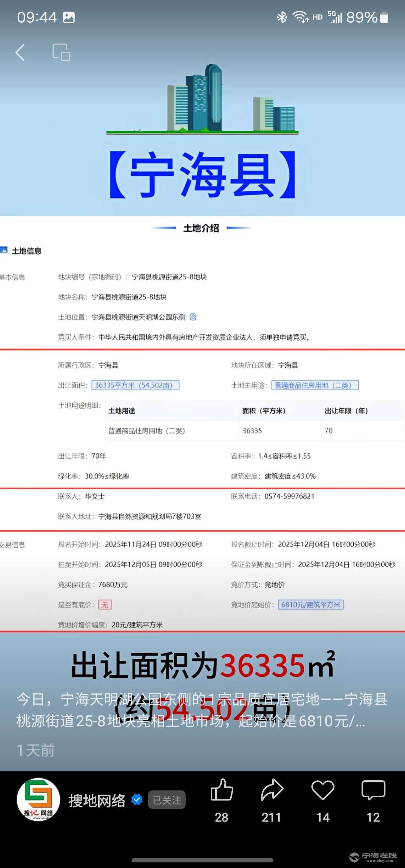The image size is (405, 868).
Task: Tap the map location pin icon
Action: (x=193, y=317)
